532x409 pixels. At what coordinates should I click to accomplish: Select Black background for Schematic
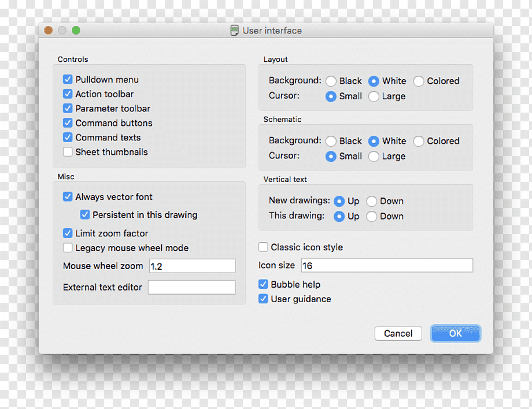click(331, 141)
